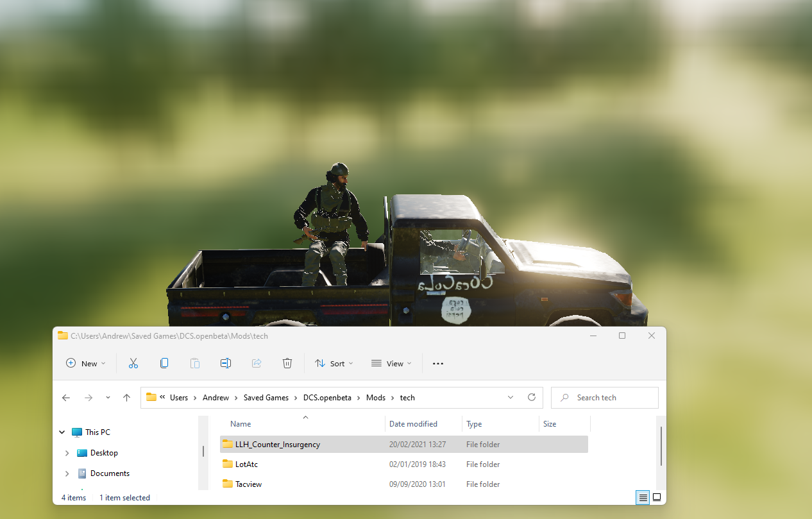Open the New item dropdown
812x519 pixels.
85,364
